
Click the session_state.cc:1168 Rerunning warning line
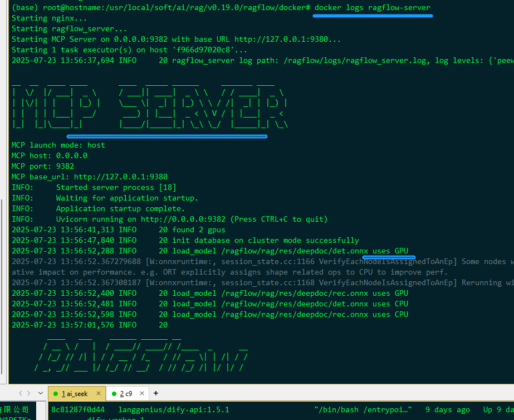point(263,282)
